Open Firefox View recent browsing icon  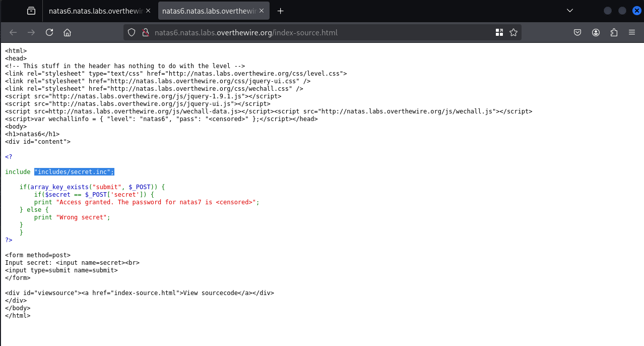[31, 11]
